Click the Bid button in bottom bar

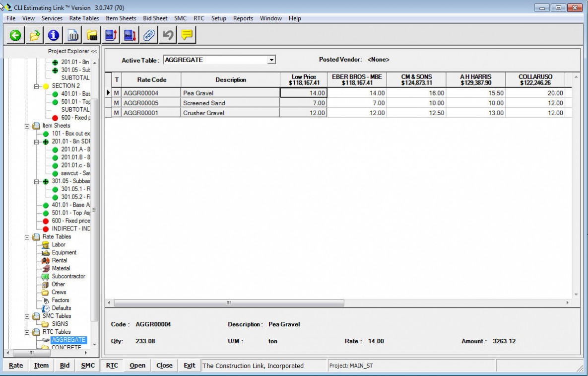click(65, 366)
